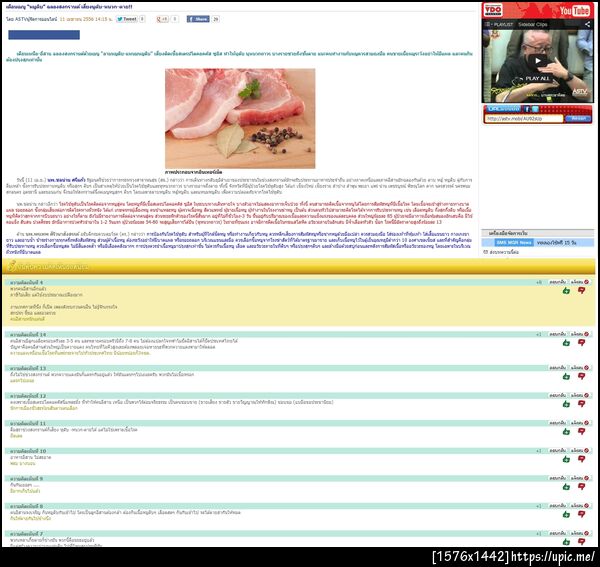Thumbs down comment 7
Screen dimensions: 600x567
(x=582, y=542)
